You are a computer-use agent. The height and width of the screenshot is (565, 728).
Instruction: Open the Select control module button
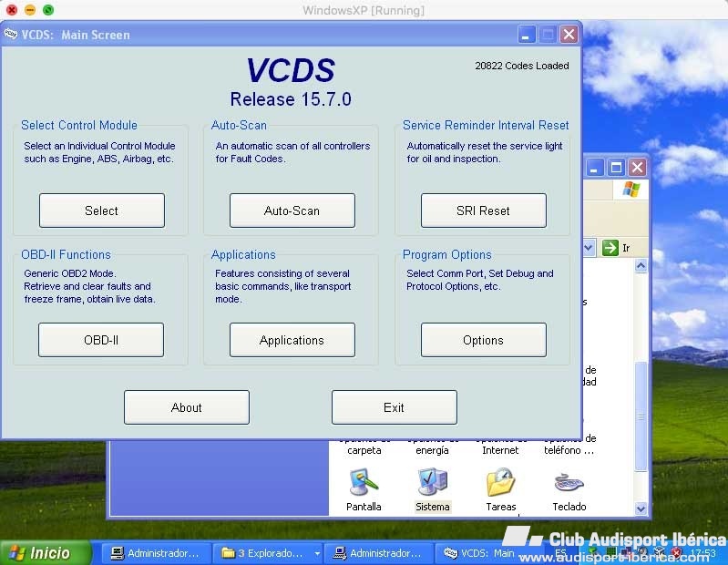tap(102, 211)
